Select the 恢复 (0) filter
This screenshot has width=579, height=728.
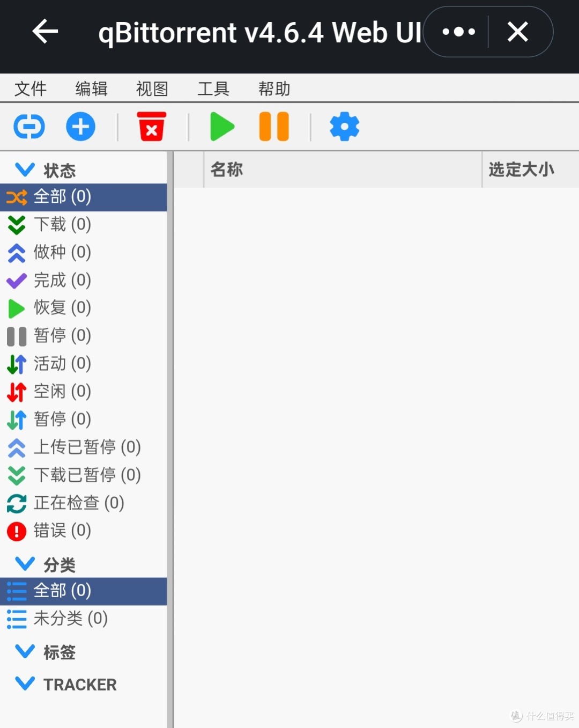click(84, 308)
